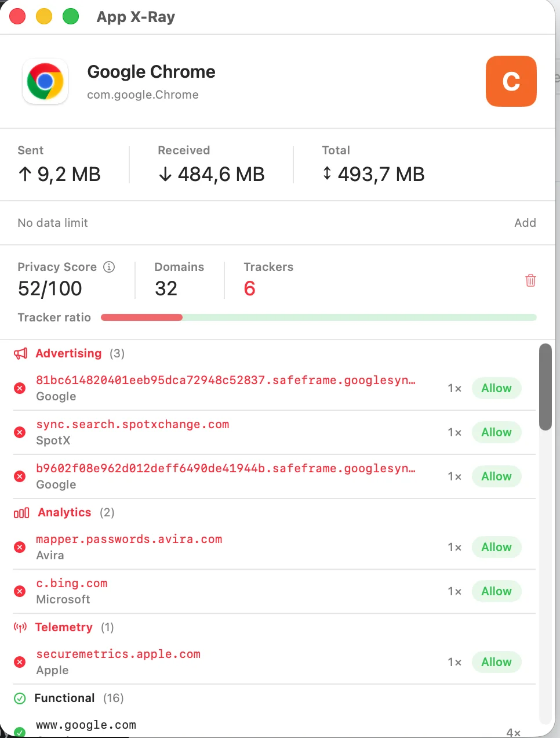The image size is (560, 738).
Task: Expand the Functional domains list
Action: click(64, 698)
